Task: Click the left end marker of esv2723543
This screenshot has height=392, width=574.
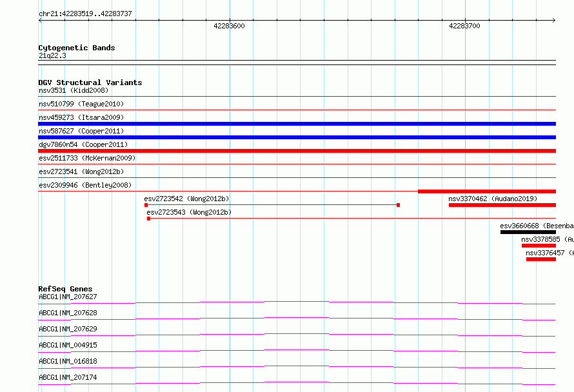Action: click(x=148, y=219)
